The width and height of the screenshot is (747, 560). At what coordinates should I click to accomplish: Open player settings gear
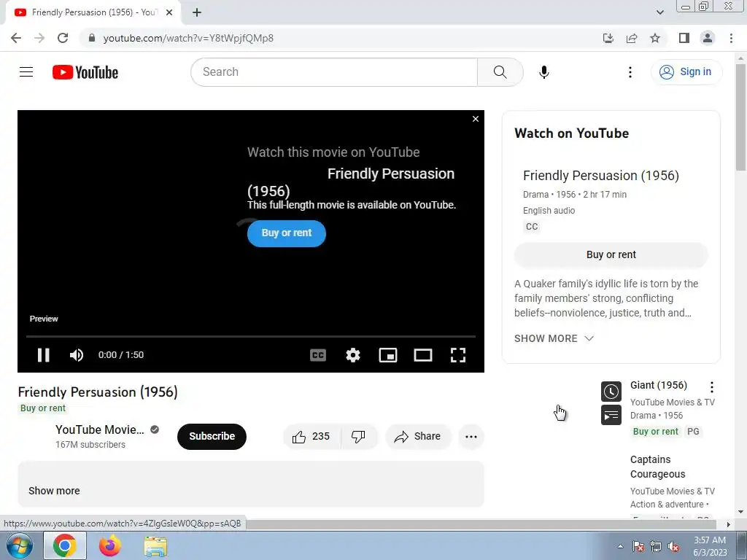click(352, 355)
